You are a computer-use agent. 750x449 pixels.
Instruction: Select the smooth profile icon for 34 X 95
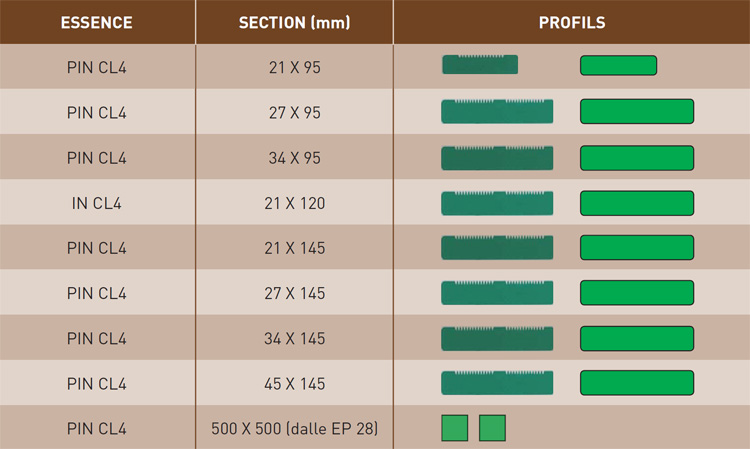point(637,158)
